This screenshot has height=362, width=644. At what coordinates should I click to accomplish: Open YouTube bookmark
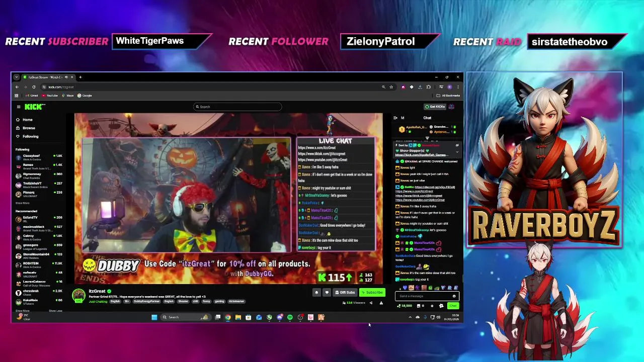[x=50, y=96]
